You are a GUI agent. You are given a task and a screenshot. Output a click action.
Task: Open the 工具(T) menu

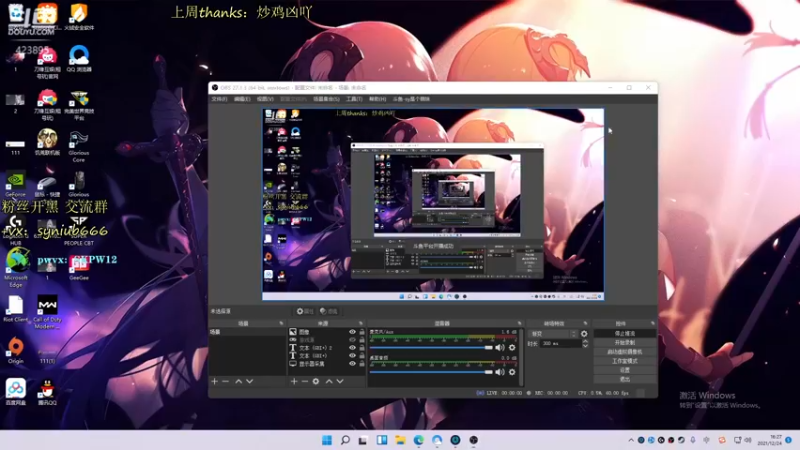pyautogui.click(x=354, y=99)
